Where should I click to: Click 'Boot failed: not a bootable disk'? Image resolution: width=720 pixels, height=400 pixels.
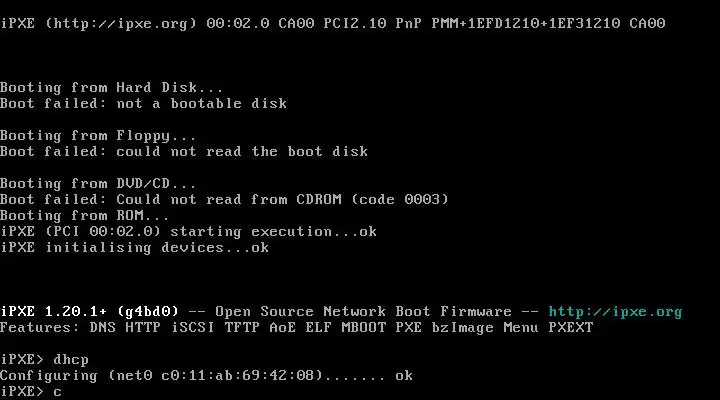coord(143,104)
